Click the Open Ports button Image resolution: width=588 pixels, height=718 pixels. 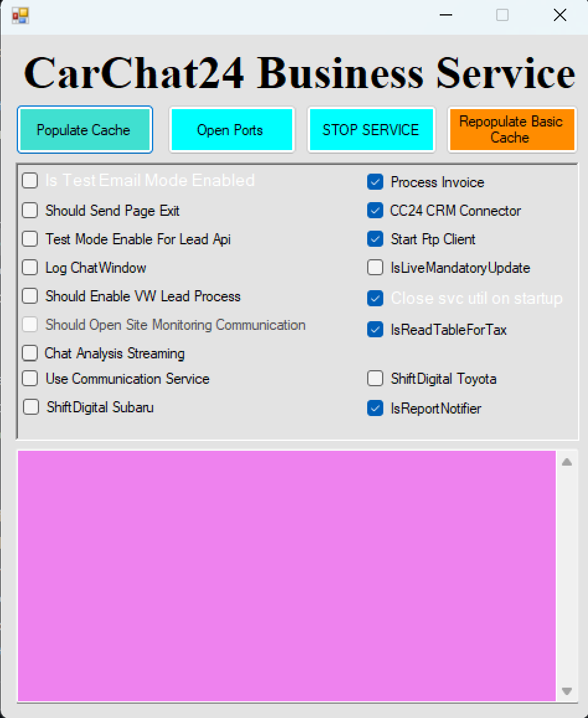point(232,130)
